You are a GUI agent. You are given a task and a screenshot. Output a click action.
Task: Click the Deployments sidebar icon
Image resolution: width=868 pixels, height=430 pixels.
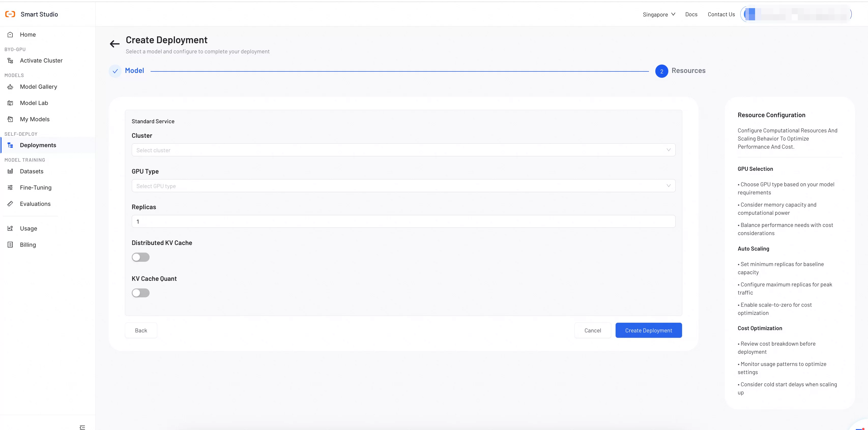10,145
